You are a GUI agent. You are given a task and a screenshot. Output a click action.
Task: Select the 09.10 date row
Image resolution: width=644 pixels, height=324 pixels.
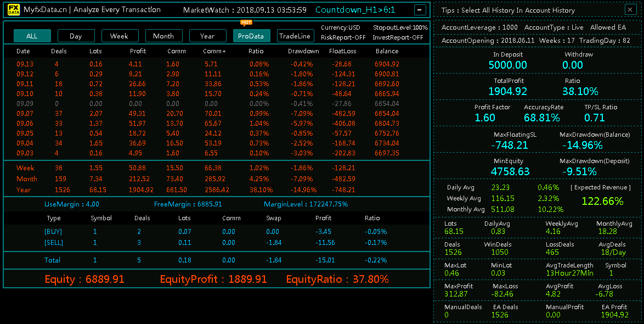[x=217, y=94]
